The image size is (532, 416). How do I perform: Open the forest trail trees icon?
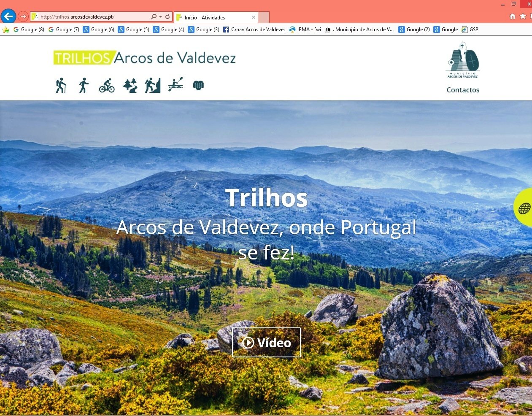tap(130, 85)
